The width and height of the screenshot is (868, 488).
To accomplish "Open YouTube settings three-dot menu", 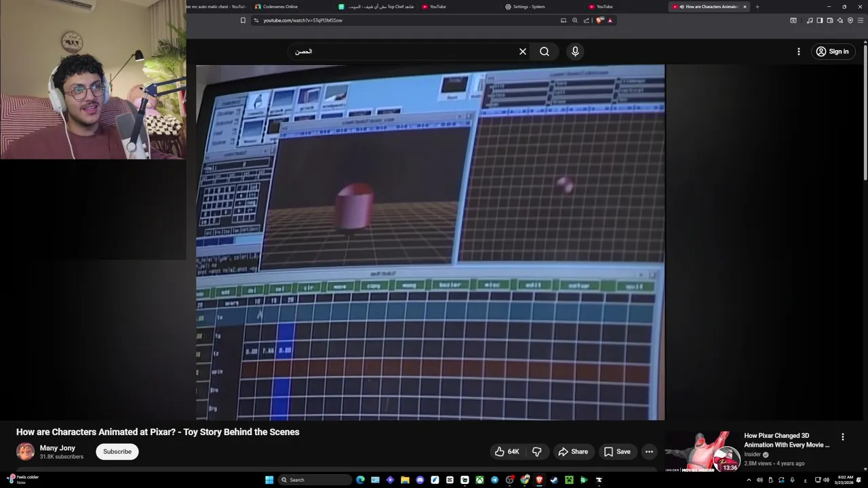I will click(x=799, y=52).
